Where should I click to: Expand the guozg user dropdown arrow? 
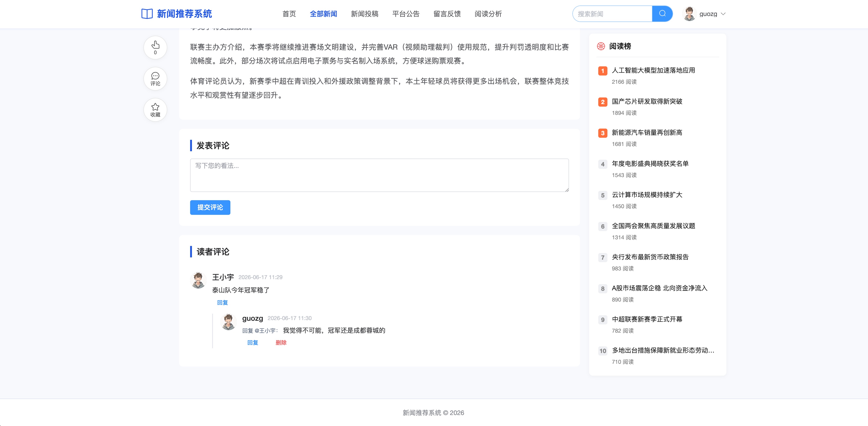(x=723, y=14)
